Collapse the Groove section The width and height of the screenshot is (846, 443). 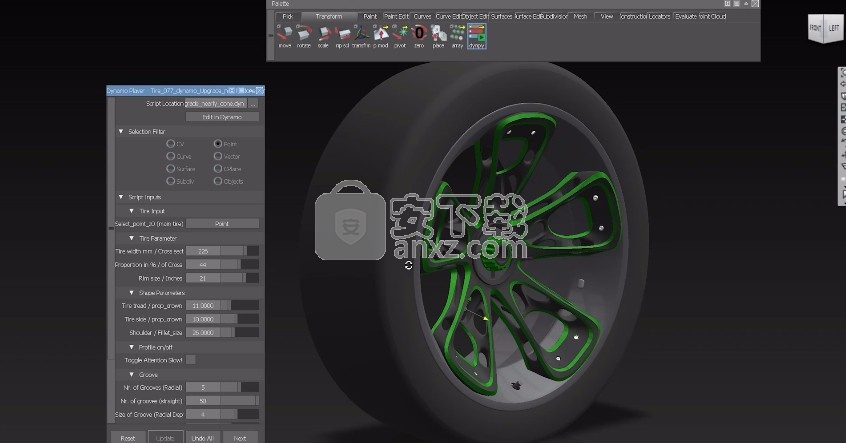132,374
